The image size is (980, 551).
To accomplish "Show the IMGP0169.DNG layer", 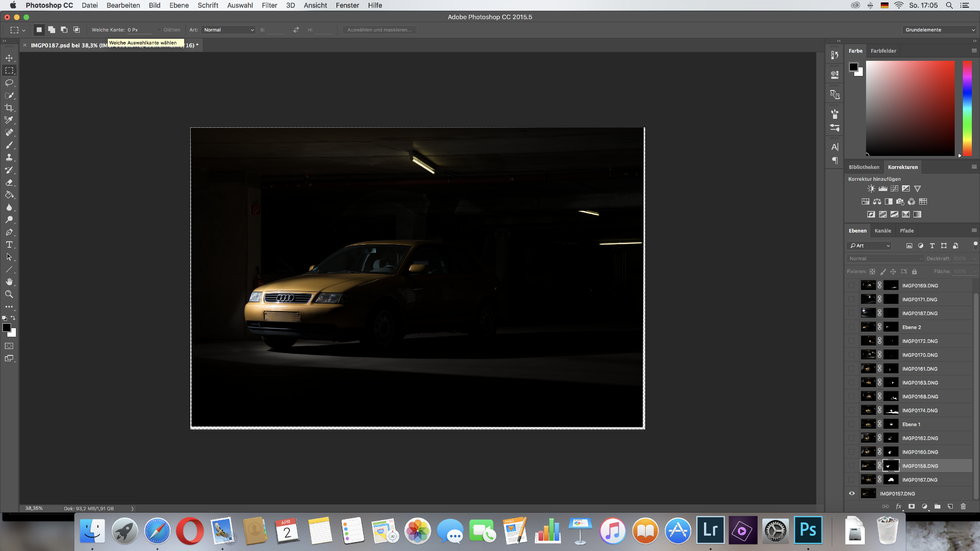I will point(852,286).
